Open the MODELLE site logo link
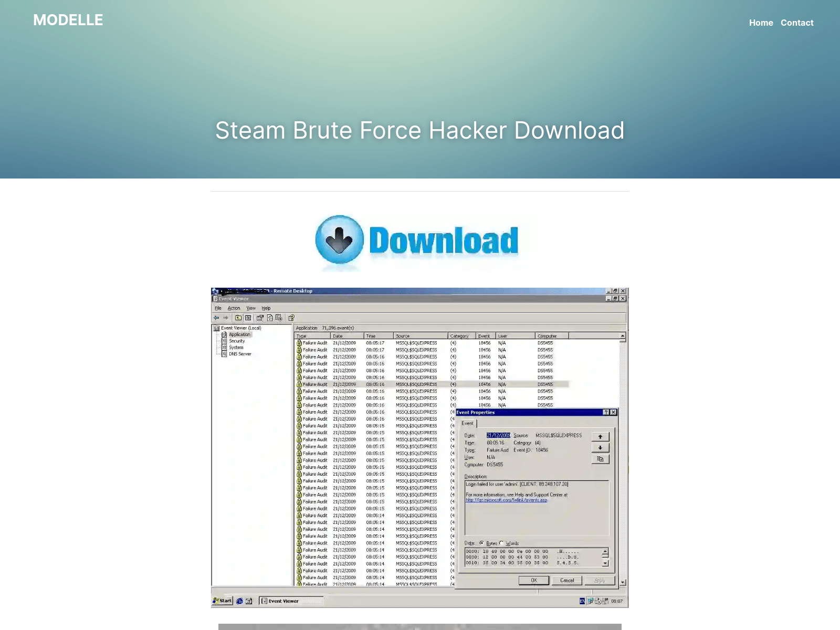The image size is (840, 630). pyautogui.click(x=68, y=20)
